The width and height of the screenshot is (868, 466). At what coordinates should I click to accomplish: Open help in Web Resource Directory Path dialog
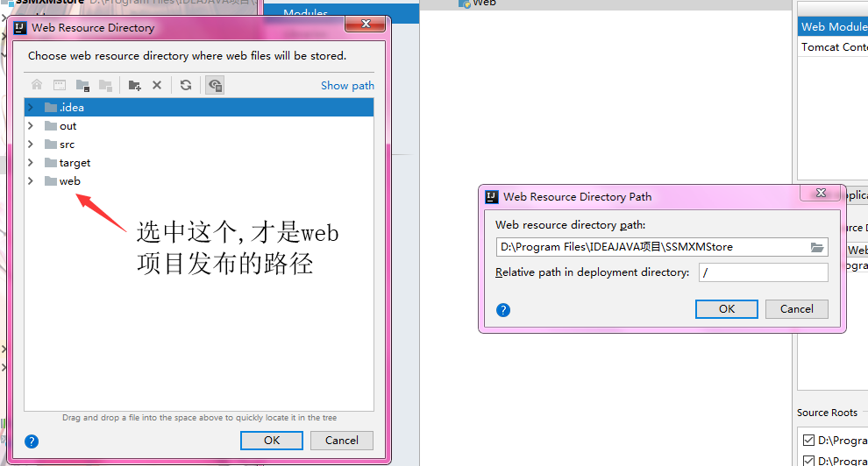pyautogui.click(x=503, y=310)
